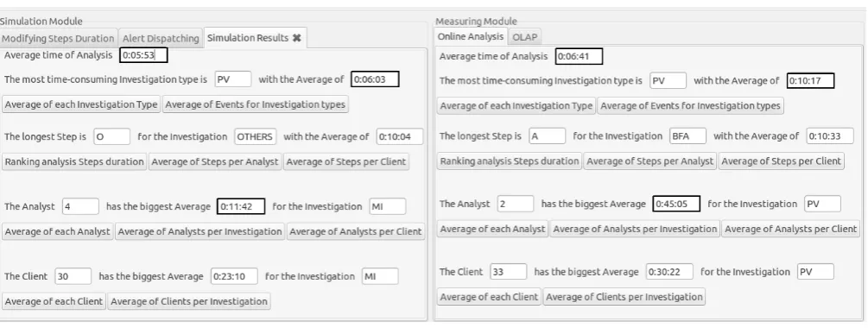Display Average of each Client in Measuring Module
Image resolution: width=868 pixels, height=328 pixels.
click(489, 297)
